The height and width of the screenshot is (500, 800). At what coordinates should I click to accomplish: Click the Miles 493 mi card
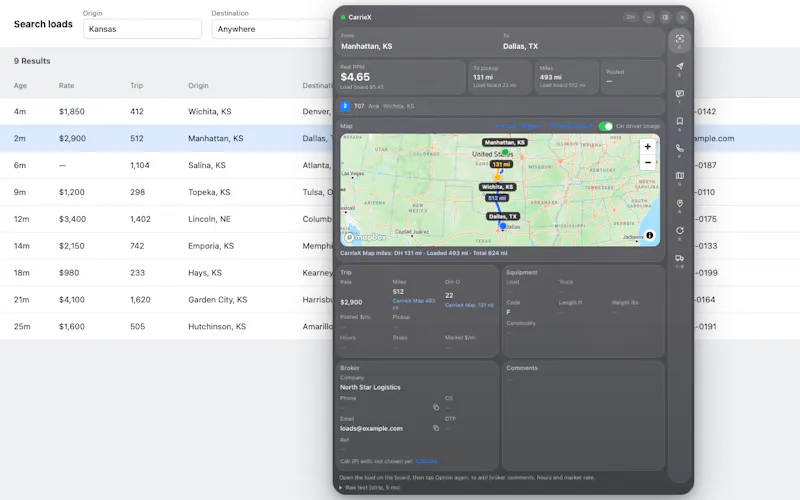click(x=566, y=78)
